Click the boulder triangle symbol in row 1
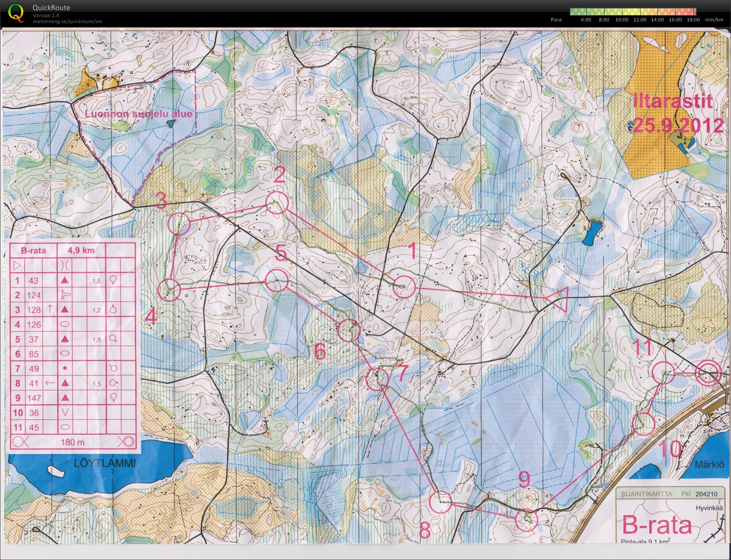 [64, 280]
